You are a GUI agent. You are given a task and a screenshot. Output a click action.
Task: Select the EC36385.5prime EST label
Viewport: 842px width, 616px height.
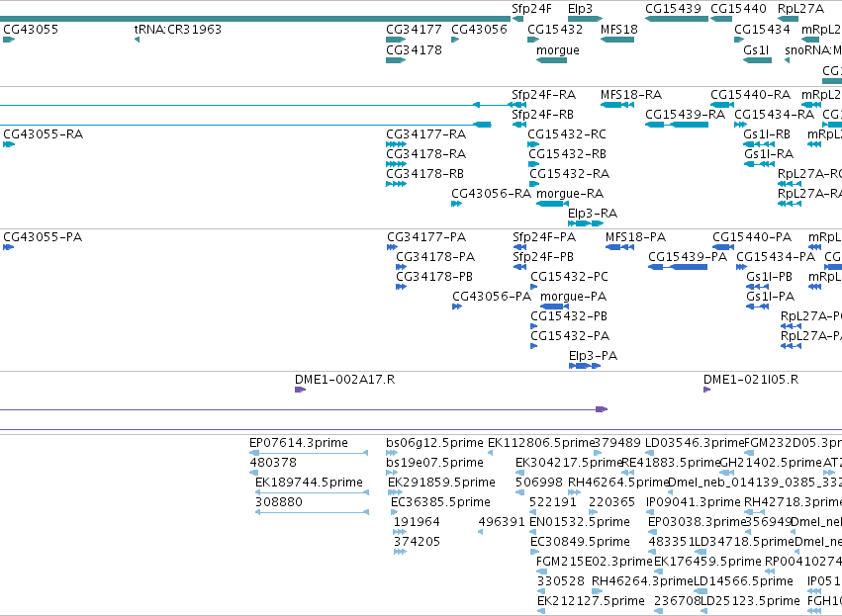coord(440,502)
